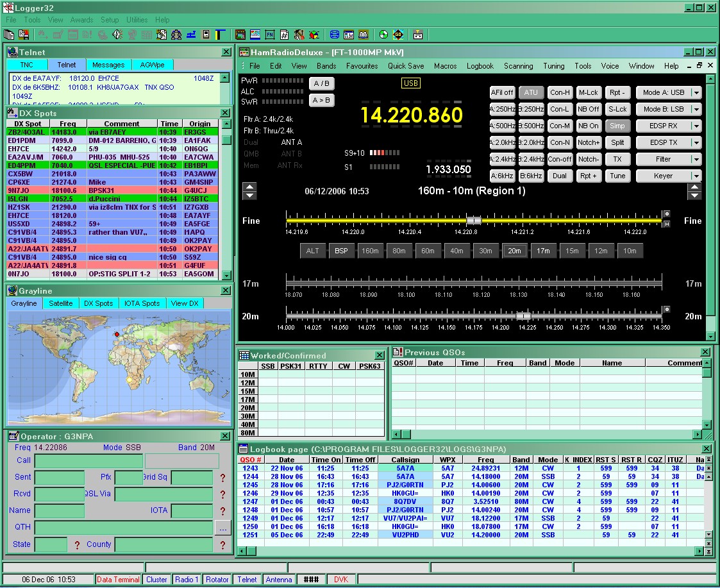This screenshot has width=720, height=588.
Task: Toggle S-Lck sub dial lock
Action: 617,109
